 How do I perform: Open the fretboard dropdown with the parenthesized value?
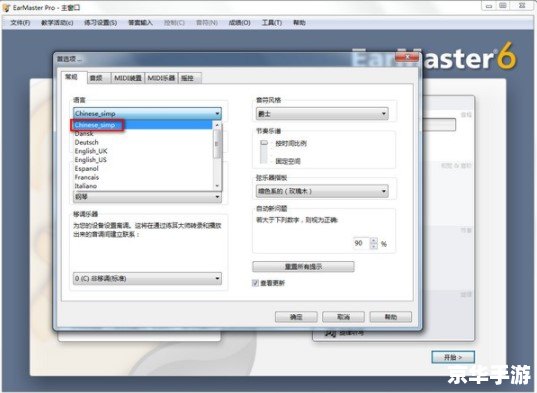322,191
